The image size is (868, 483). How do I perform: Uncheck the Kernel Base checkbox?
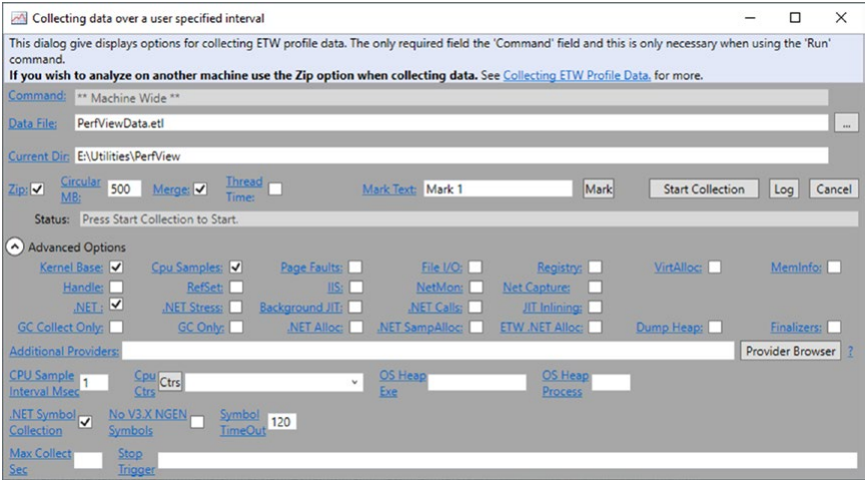[116, 267]
